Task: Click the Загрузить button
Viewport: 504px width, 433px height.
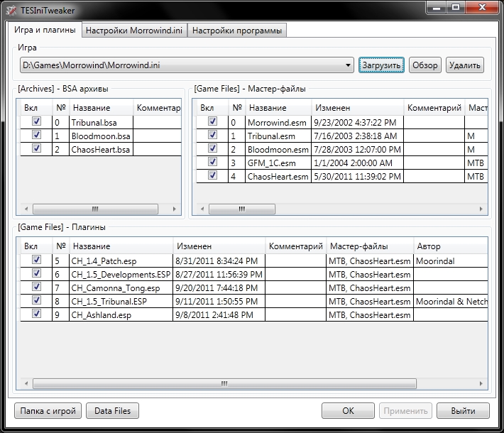Action: click(381, 65)
